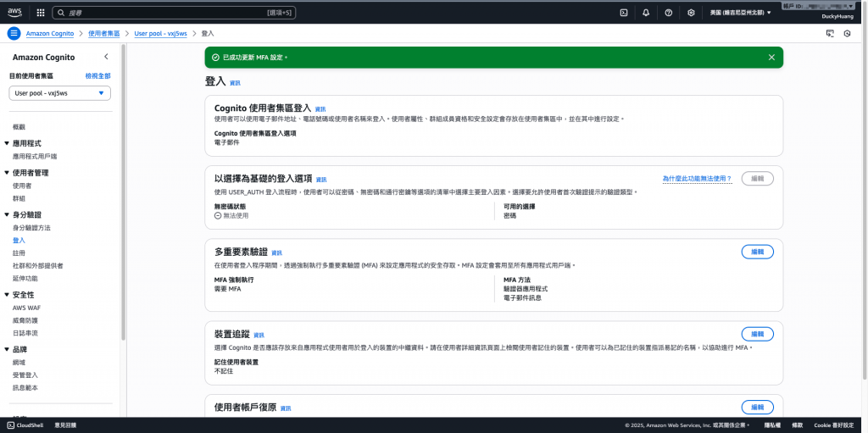Collapse the 身分驗證 section
This screenshot has height=433, width=868.
(7, 215)
